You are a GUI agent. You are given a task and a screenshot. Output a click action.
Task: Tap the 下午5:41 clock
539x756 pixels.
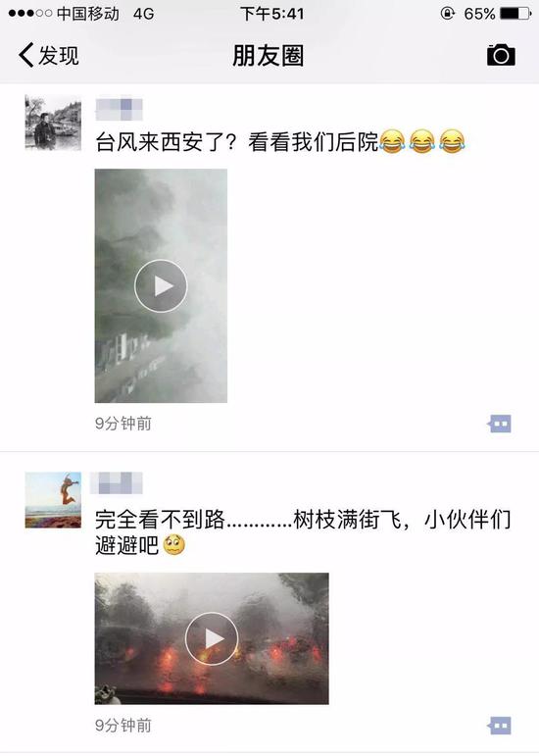[x=272, y=14]
